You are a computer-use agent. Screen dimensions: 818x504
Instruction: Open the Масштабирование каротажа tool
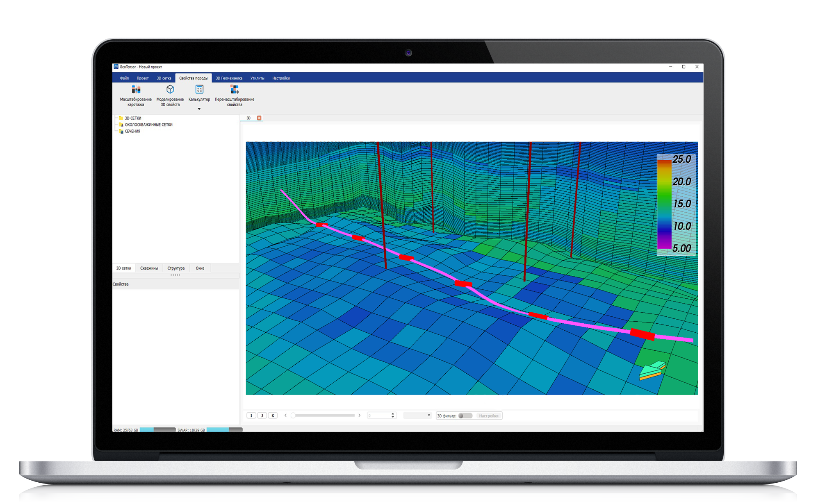[136, 95]
